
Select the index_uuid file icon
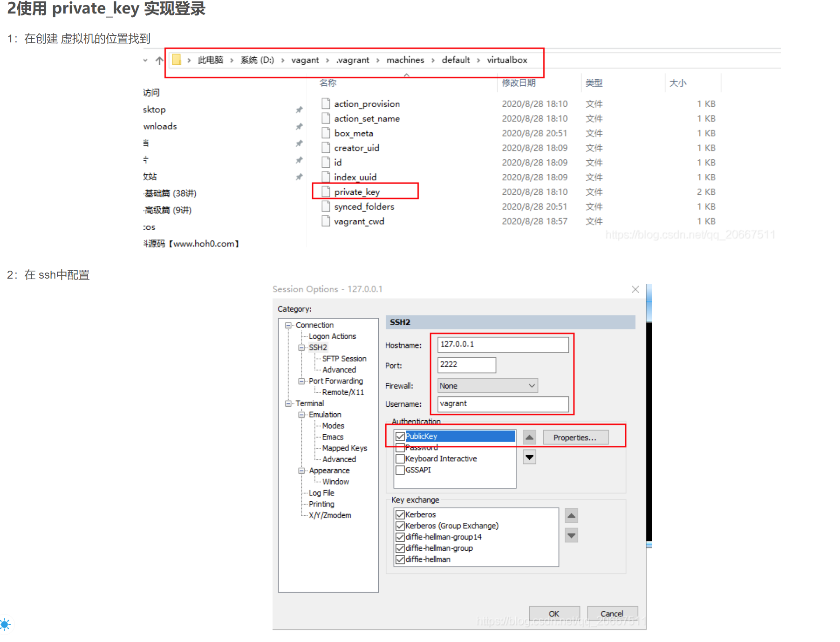[x=326, y=177]
